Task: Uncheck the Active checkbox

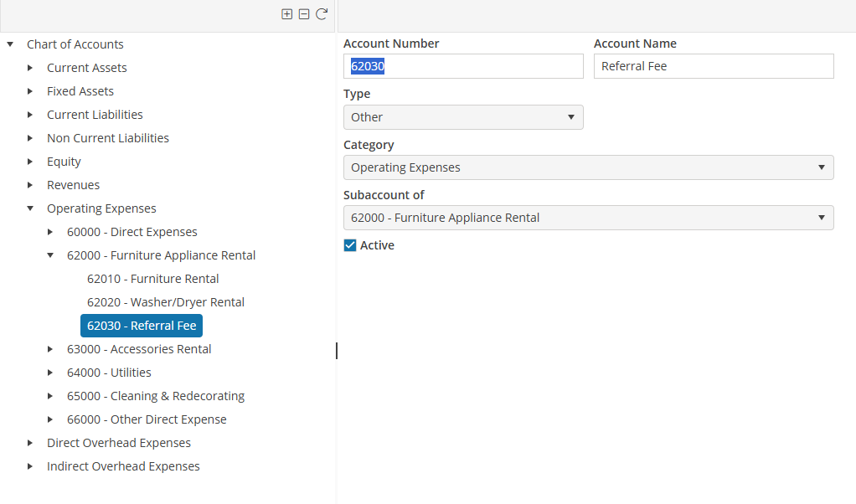Action: click(x=350, y=245)
